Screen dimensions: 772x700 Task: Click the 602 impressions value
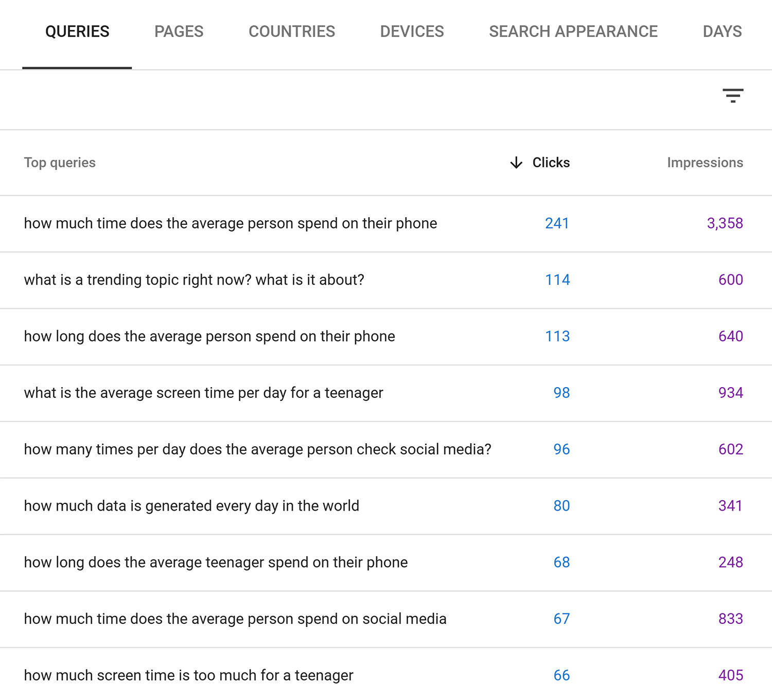click(731, 449)
